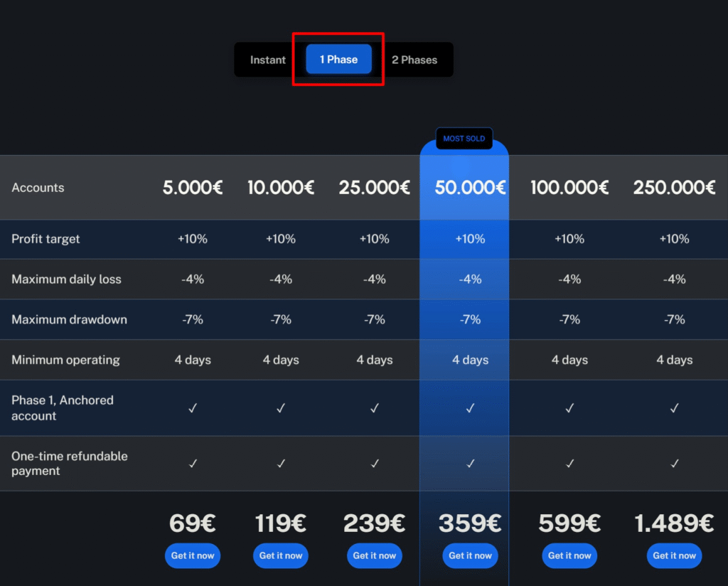
Task: Click Anchored account checkmark for 5.000€
Action: point(193,408)
